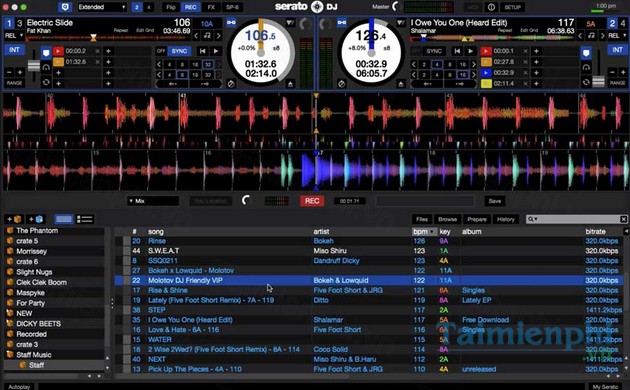This screenshot has width=630, height=390.
Task: Add new crate icon
Action: 14,219
